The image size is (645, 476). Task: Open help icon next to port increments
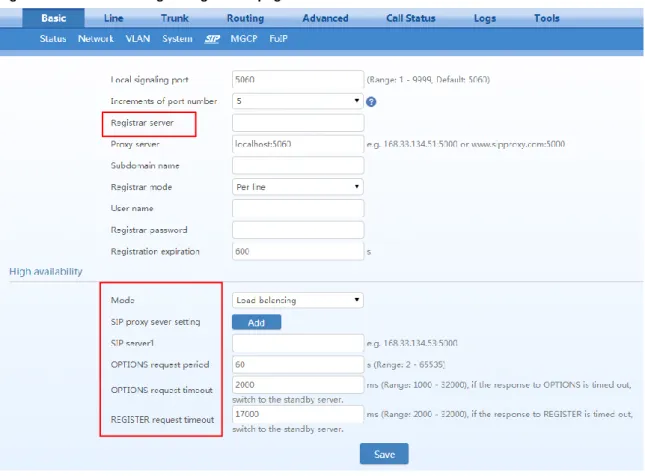coord(371,102)
